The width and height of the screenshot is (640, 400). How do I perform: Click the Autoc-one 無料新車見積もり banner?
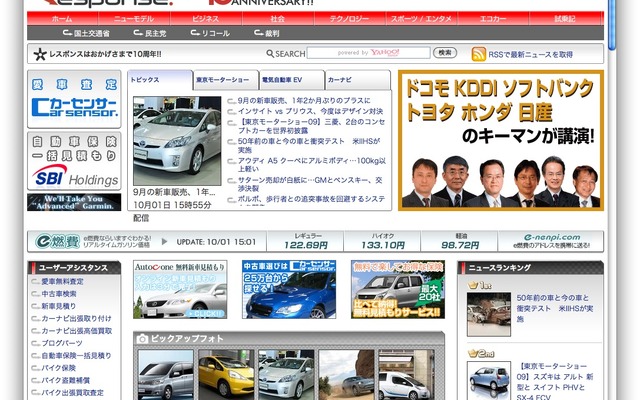click(x=180, y=289)
